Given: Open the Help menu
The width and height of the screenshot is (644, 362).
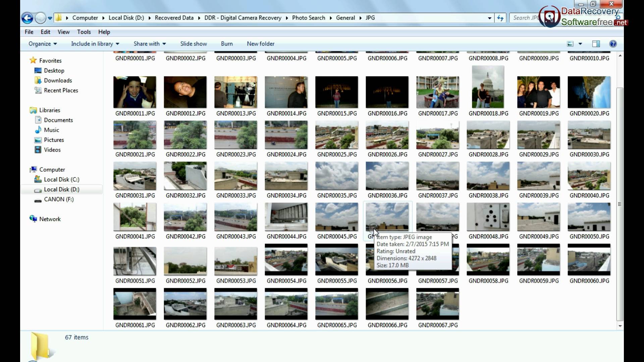Looking at the screenshot, I should (104, 32).
